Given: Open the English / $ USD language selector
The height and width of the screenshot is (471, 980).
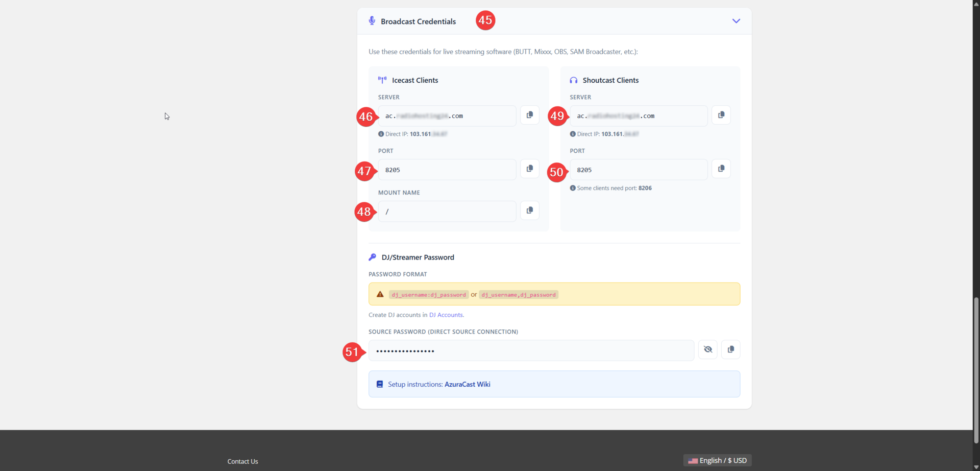Looking at the screenshot, I should [x=717, y=461].
